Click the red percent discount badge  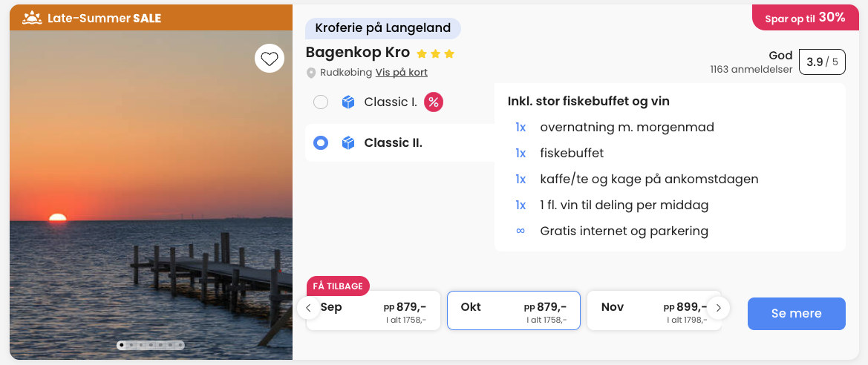[x=434, y=102]
